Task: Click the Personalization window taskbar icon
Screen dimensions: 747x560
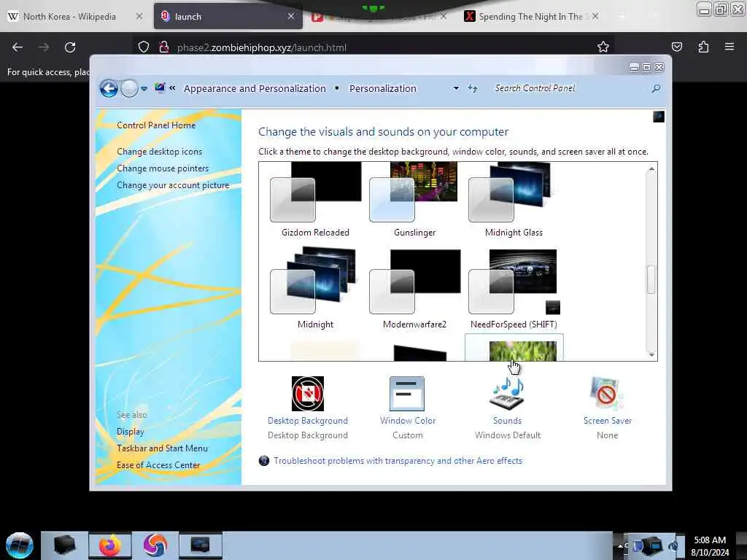Action: coord(200,545)
